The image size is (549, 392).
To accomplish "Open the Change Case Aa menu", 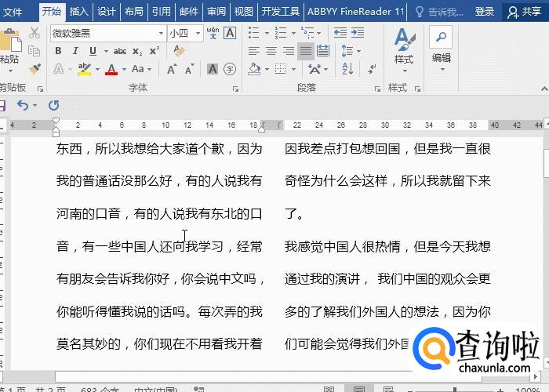I will pyautogui.click(x=141, y=69).
